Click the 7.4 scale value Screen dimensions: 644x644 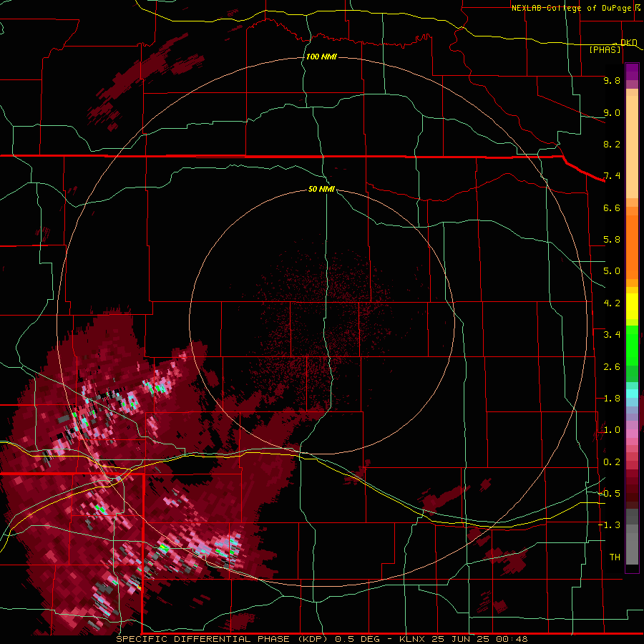[612, 176]
